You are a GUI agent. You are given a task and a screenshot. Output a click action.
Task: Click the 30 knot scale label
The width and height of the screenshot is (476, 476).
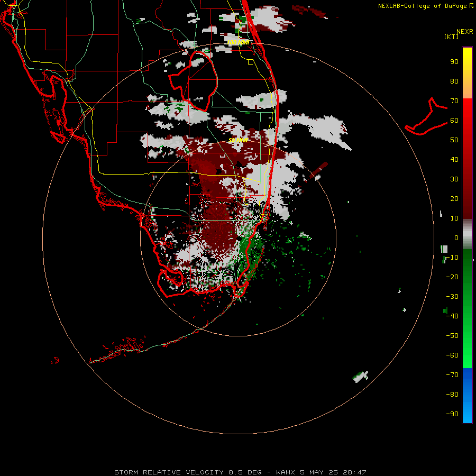pyautogui.click(x=454, y=179)
